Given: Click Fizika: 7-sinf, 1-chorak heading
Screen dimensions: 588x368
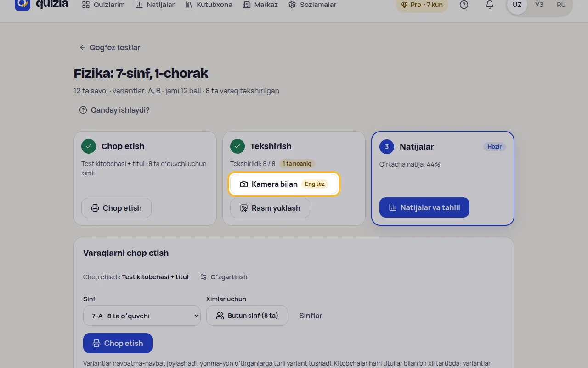Looking at the screenshot, I should (141, 73).
